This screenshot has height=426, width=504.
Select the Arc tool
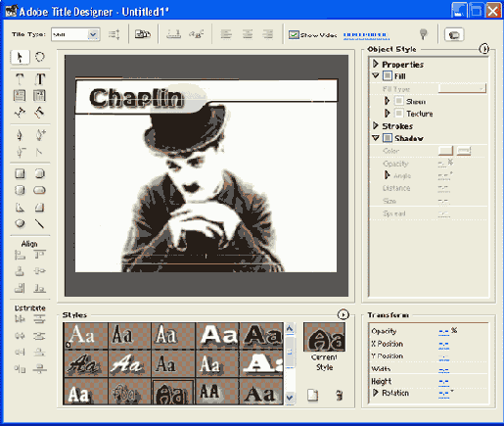[40, 207]
